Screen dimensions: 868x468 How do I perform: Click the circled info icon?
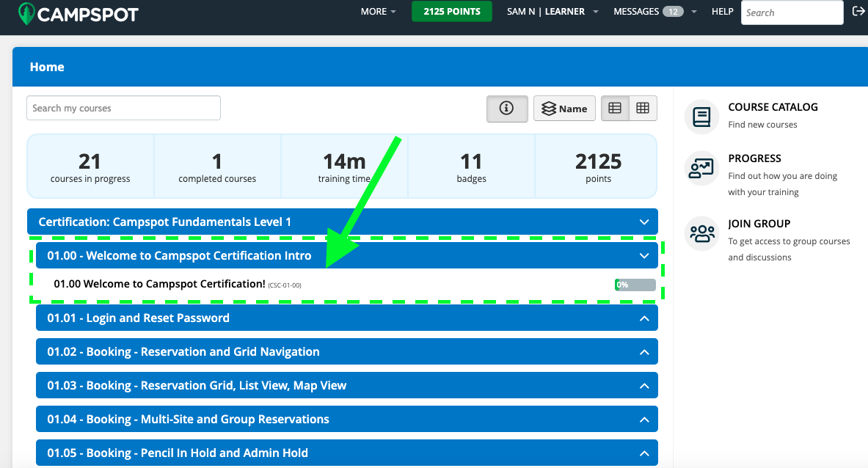click(x=506, y=108)
